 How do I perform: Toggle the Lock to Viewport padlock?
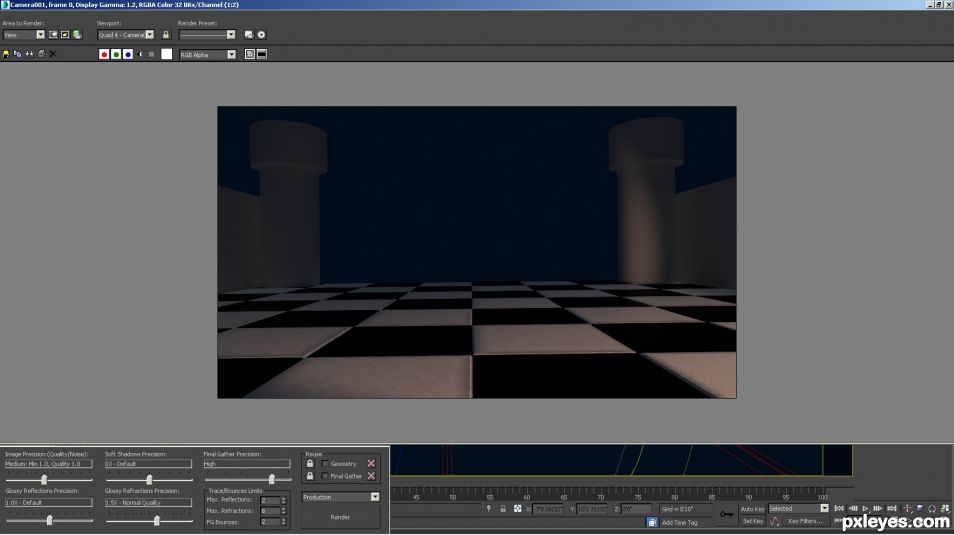pos(165,35)
